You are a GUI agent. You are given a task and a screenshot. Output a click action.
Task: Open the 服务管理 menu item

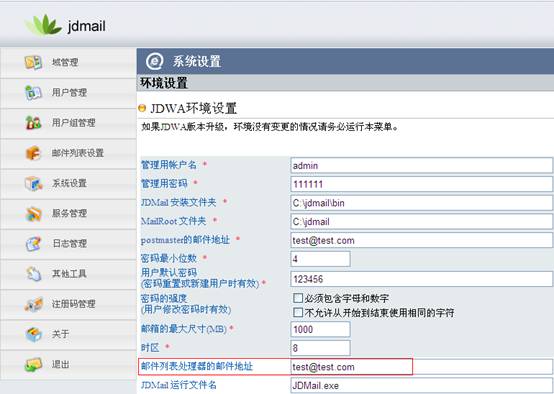point(68,213)
